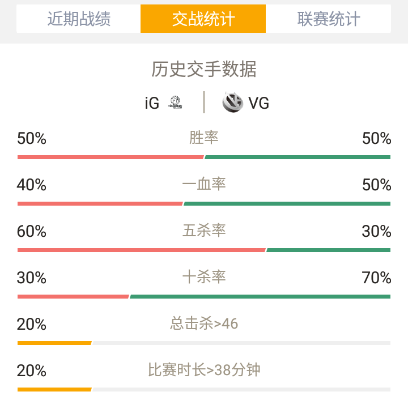Click the 总击杀>46 label
The height and width of the screenshot is (408, 408).
(204, 323)
